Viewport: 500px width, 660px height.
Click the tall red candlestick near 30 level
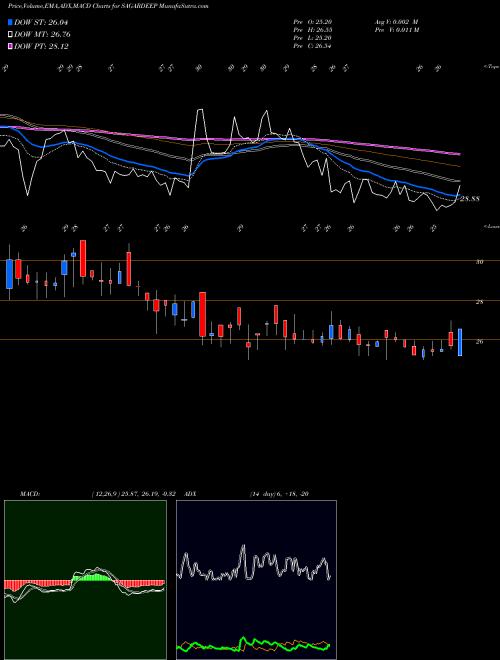[x=83, y=258]
